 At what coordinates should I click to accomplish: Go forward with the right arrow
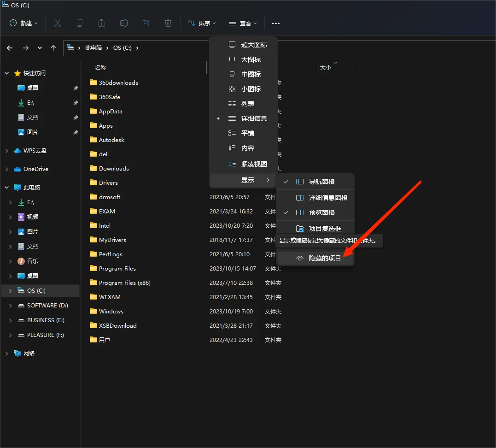click(26, 48)
